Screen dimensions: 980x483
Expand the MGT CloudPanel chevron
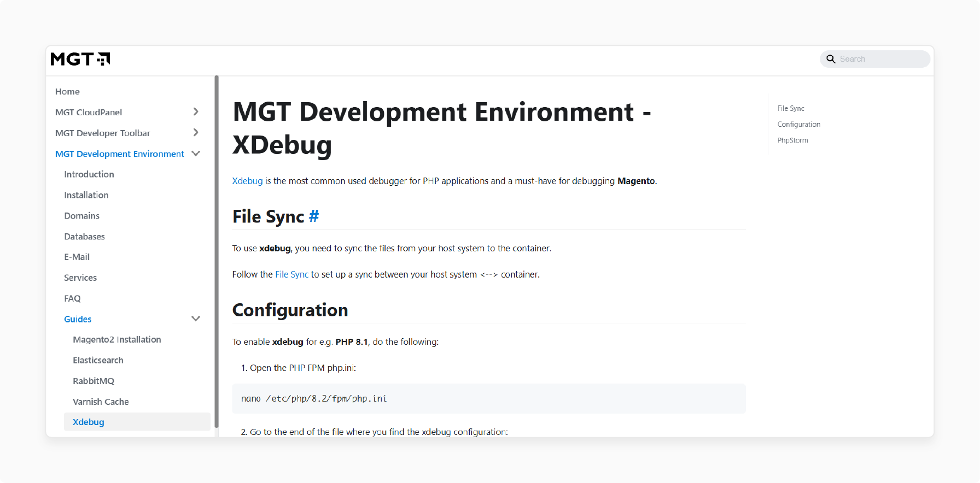click(x=196, y=112)
